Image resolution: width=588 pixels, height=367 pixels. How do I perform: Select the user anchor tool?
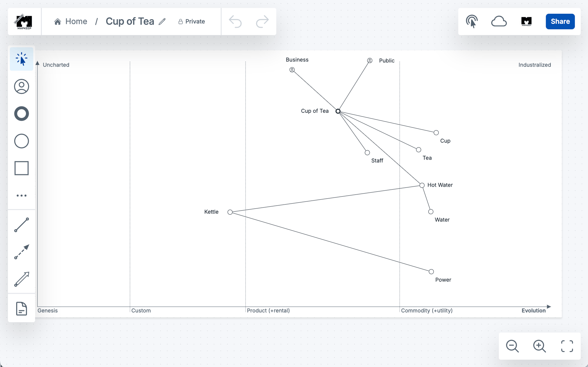point(21,86)
